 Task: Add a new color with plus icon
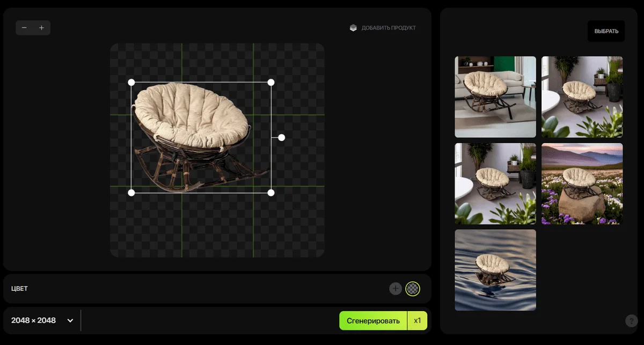pos(396,289)
